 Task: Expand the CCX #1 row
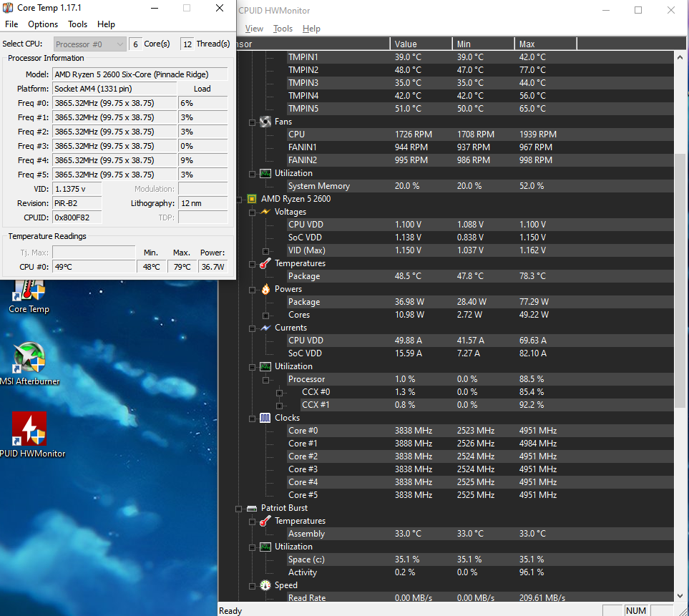[x=280, y=406]
